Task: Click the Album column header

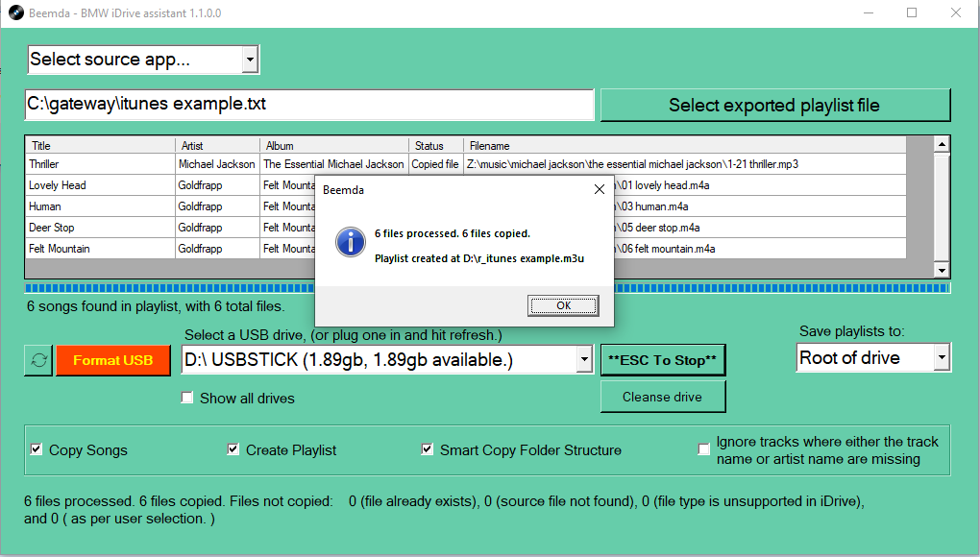Action: pos(334,146)
